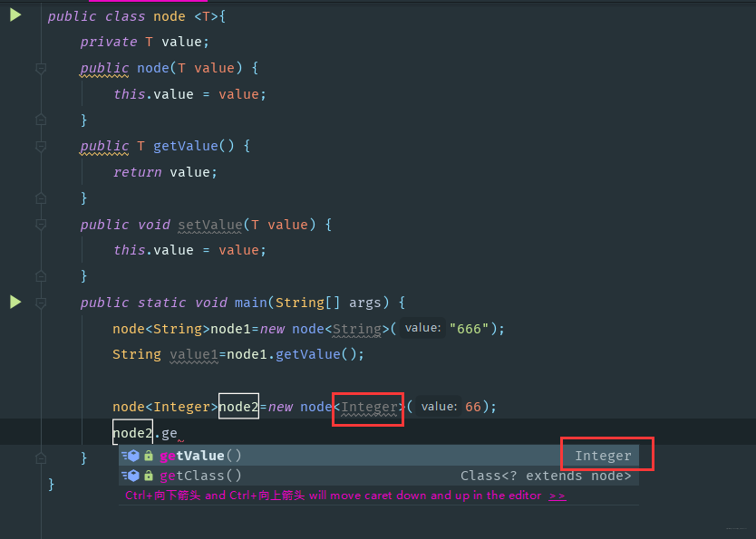Select getValue() completion suggestion
The image size is (756, 539).
pyautogui.click(x=379, y=455)
